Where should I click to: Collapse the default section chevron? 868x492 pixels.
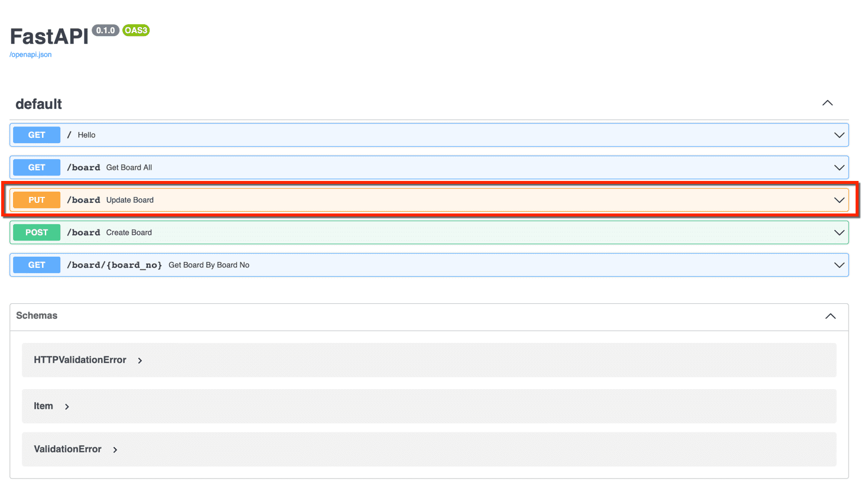click(x=827, y=102)
